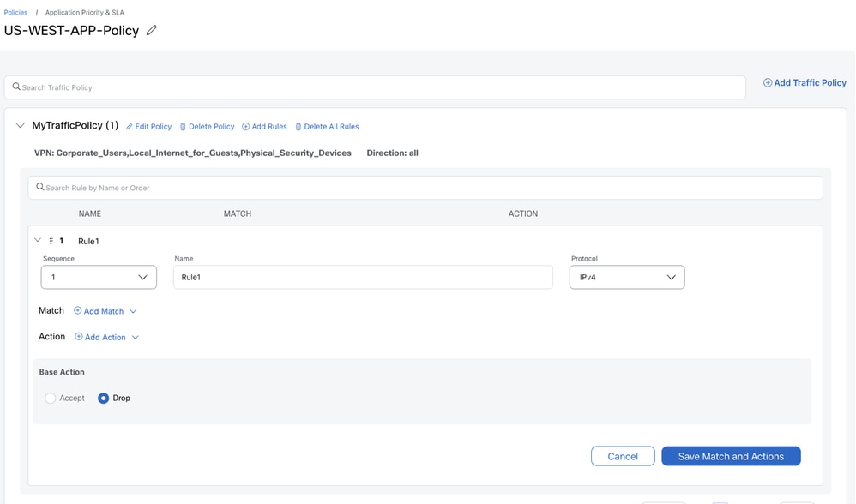Screen dimensions: 856x504
Task: Click the plus icon of Add Rules
Action: point(245,127)
